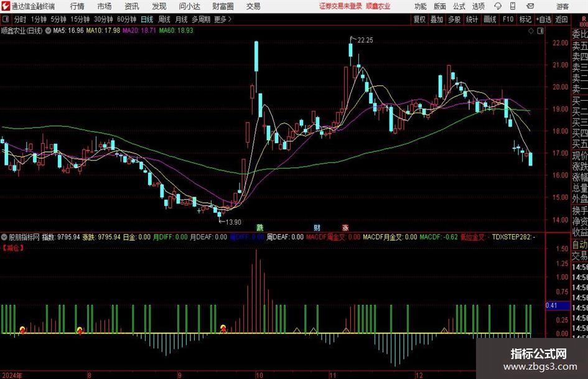Switch to the 60分钟 period
Screen dimensions: 588x379
click(x=126, y=19)
